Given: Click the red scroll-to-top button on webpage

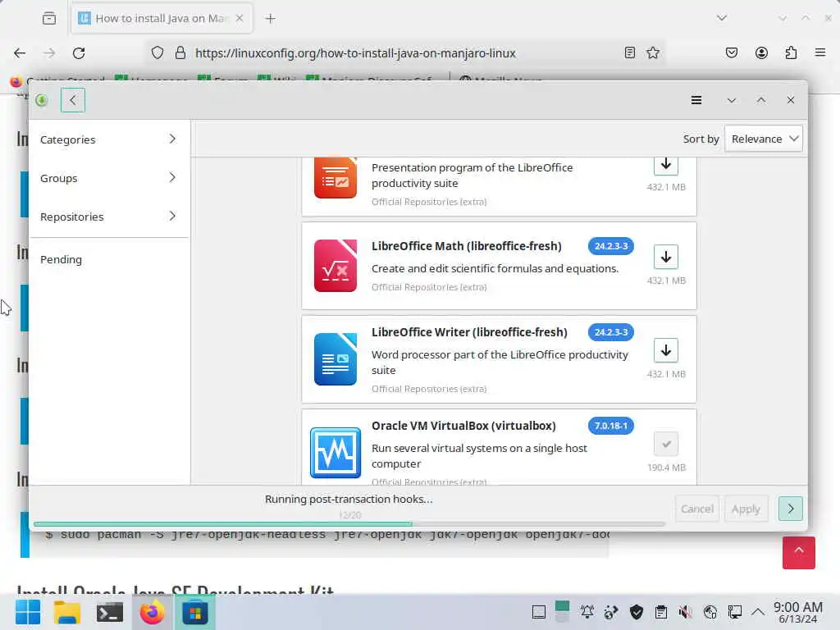Looking at the screenshot, I should 798,552.
